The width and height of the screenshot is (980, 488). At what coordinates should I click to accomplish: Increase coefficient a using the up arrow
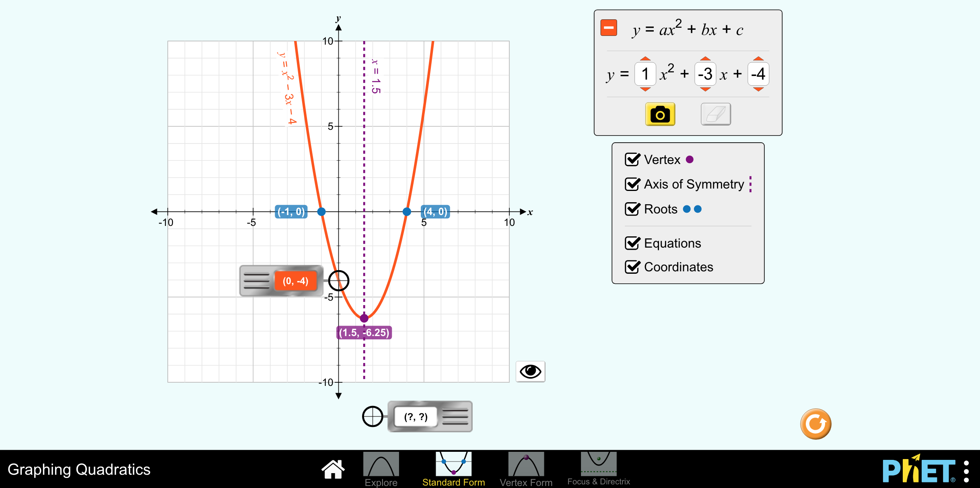(x=645, y=59)
